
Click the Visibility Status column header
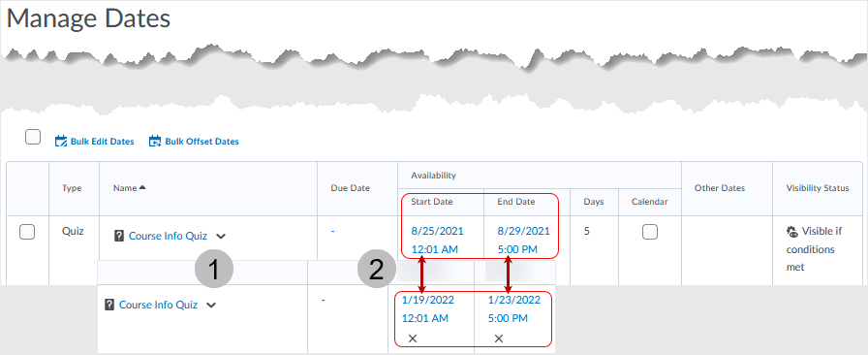tap(818, 188)
